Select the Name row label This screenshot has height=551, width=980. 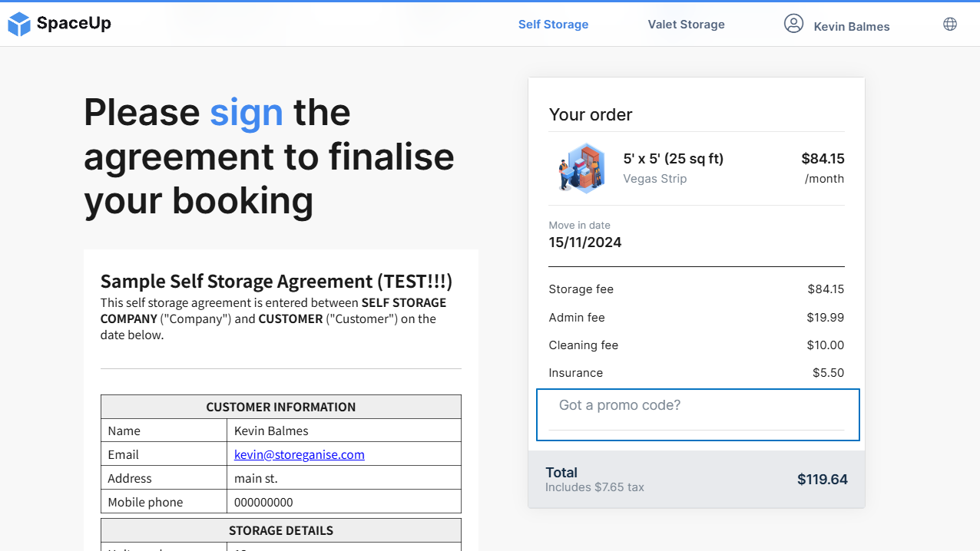(124, 431)
